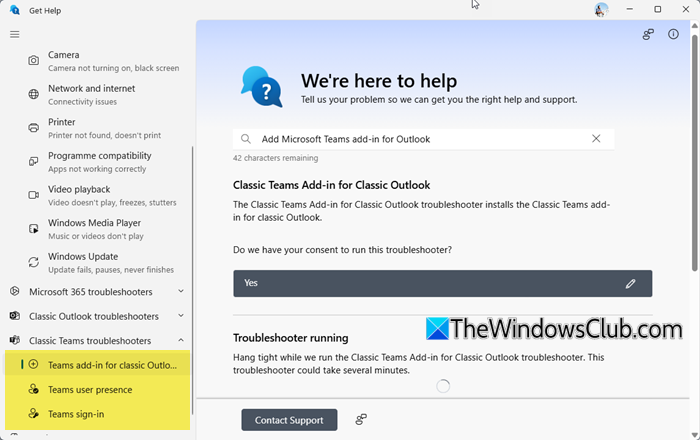
Task: Select Windows Update entry
Action: 98,262
